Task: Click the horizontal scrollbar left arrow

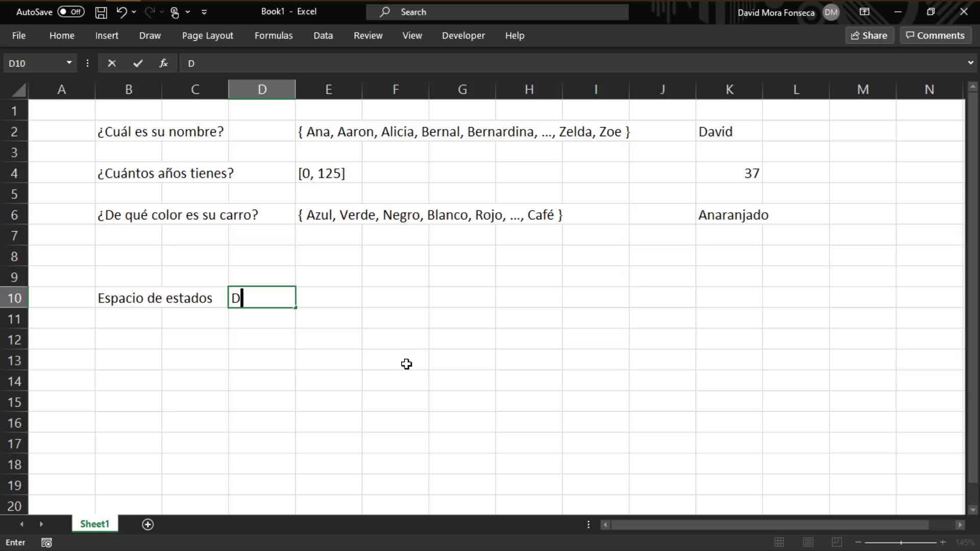Action: [x=605, y=524]
